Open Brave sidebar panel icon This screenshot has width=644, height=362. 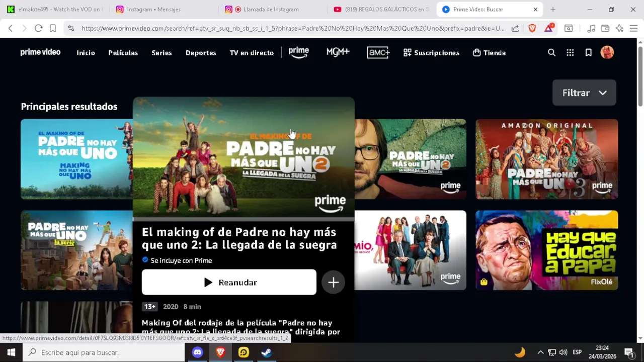click(569, 28)
